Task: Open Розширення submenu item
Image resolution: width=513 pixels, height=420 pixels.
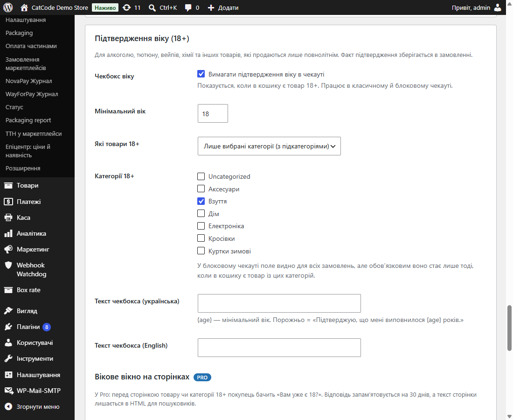Action: tap(23, 168)
